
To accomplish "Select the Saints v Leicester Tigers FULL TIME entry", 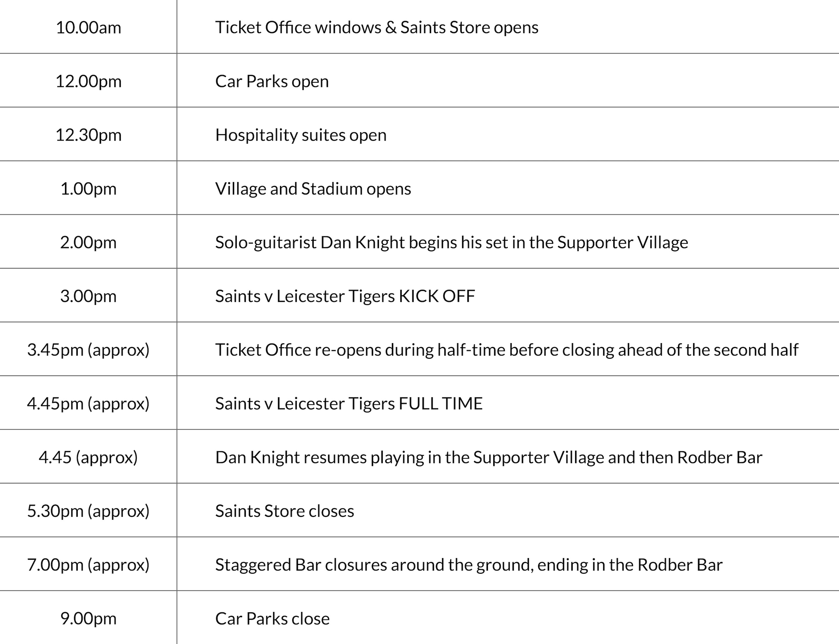I will click(x=348, y=403).
